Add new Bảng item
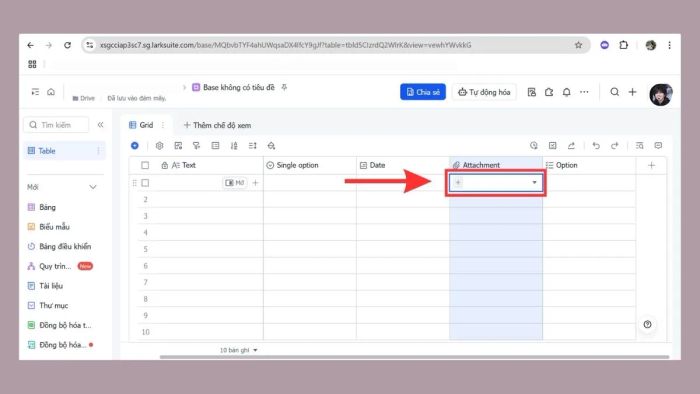This screenshot has height=394, width=700. coord(47,207)
